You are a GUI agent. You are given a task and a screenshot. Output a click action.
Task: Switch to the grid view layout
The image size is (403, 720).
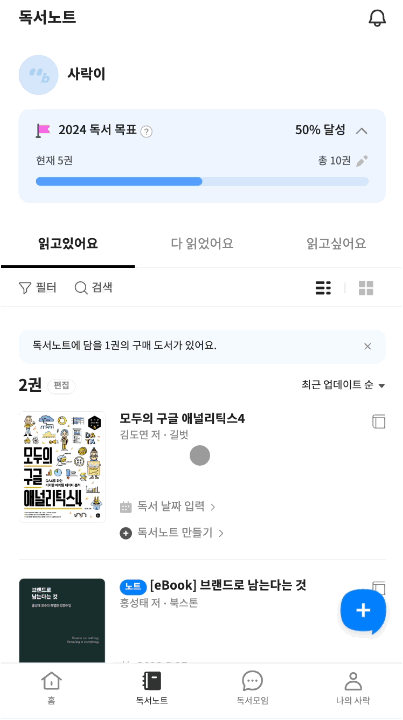(x=366, y=288)
